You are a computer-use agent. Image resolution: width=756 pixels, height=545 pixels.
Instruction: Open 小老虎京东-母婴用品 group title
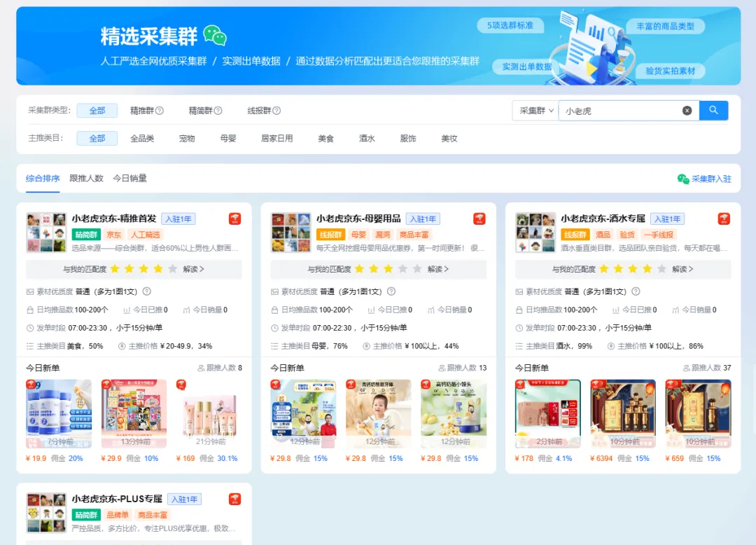[358, 219]
